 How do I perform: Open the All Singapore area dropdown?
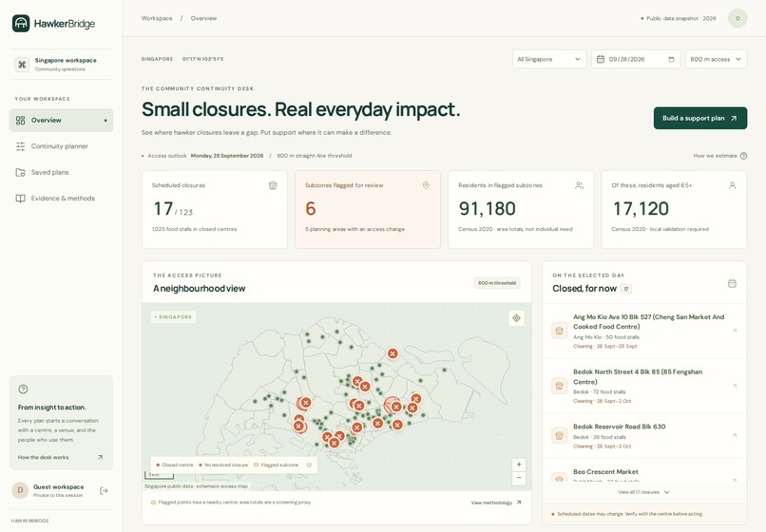(549, 59)
